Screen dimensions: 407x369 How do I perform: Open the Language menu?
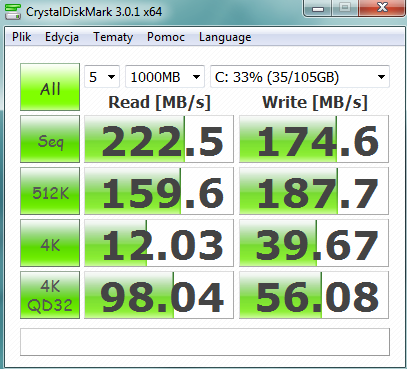point(225,37)
